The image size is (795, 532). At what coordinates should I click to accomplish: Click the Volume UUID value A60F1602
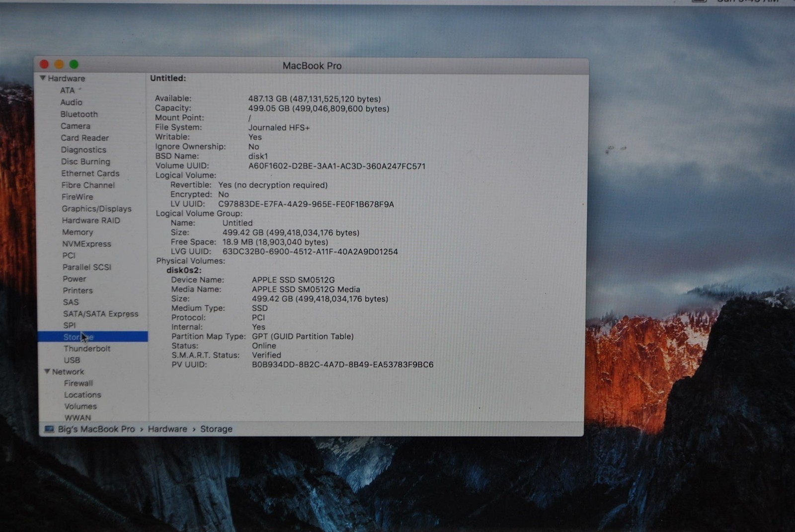tap(337, 166)
